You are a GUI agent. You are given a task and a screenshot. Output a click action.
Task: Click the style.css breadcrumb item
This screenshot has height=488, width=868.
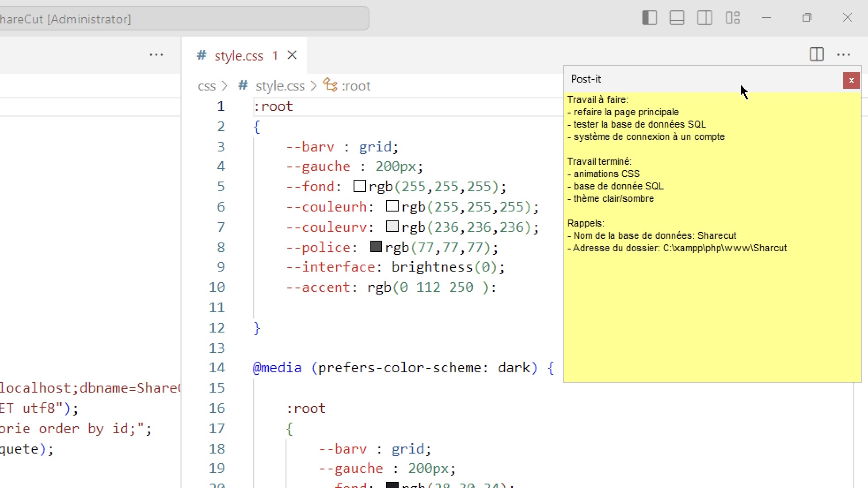click(280, 86)
